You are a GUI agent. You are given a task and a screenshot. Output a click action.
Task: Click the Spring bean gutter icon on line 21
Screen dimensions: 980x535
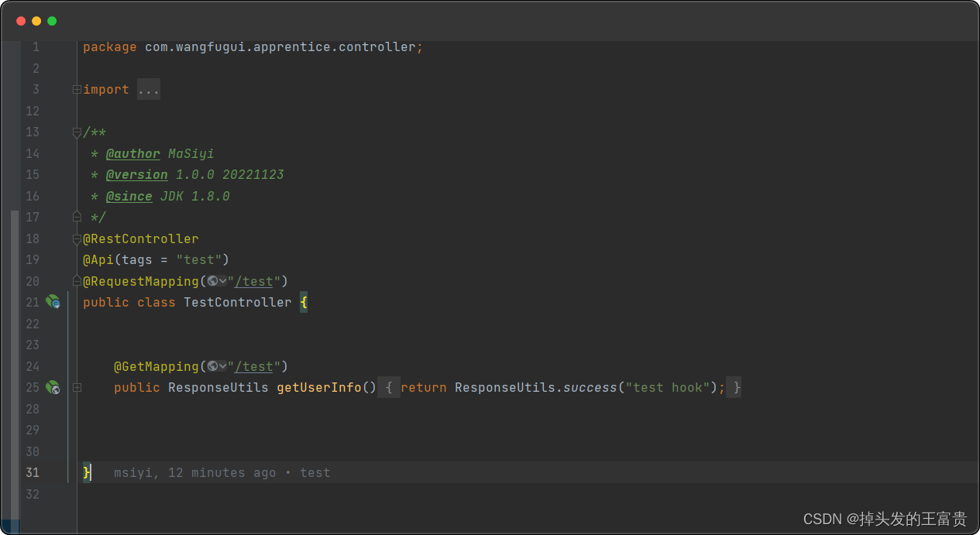click(53, 302)
